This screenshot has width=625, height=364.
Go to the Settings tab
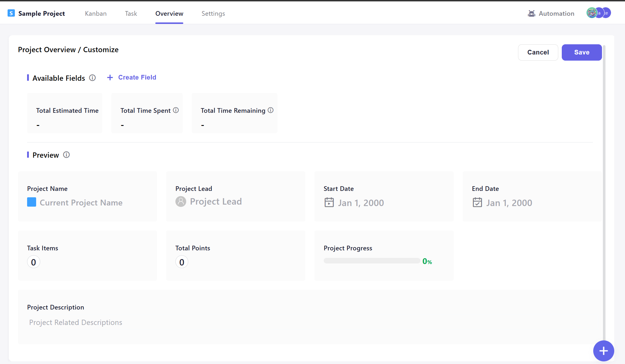point(213,13)
